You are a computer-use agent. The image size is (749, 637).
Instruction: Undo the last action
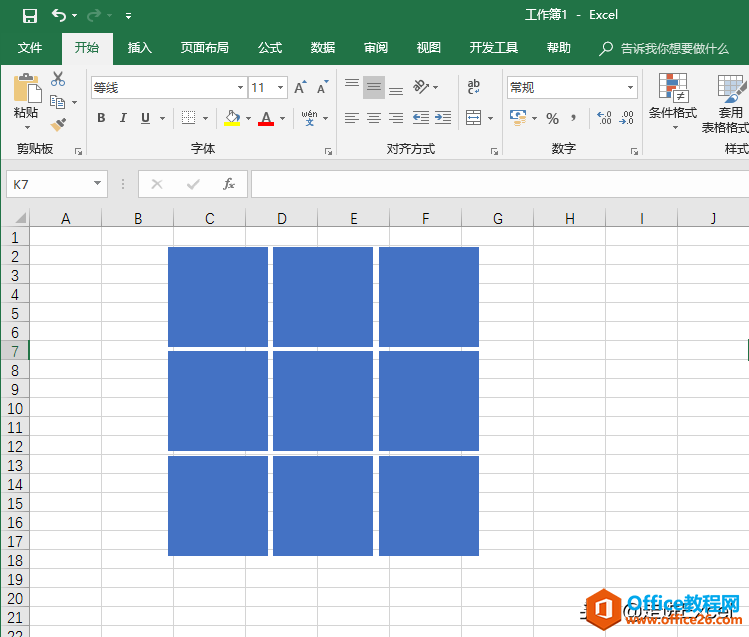click(59, 15)
